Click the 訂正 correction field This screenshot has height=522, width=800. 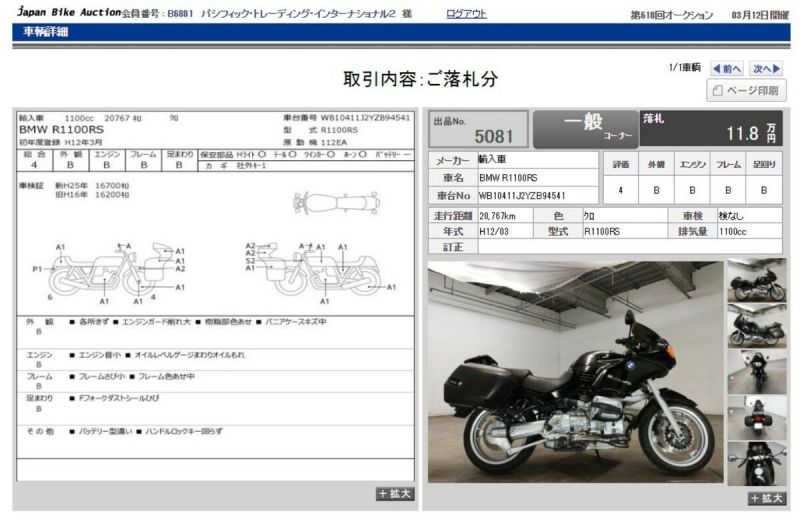(630, 247)
